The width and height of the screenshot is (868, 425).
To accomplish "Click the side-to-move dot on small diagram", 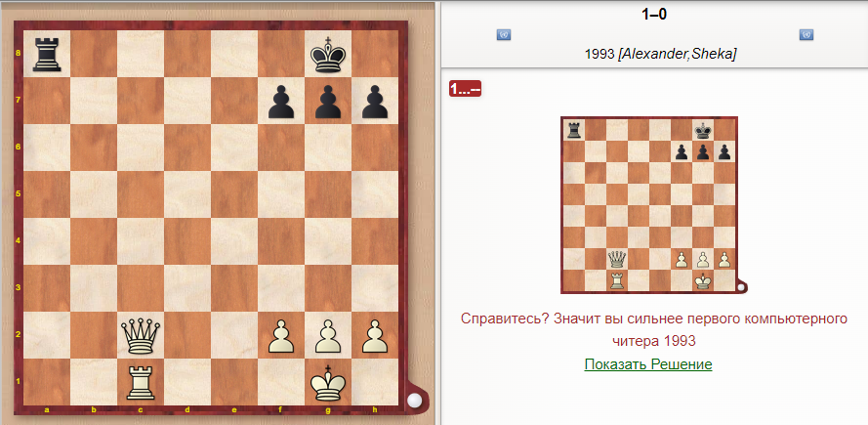I will (741, 287).
